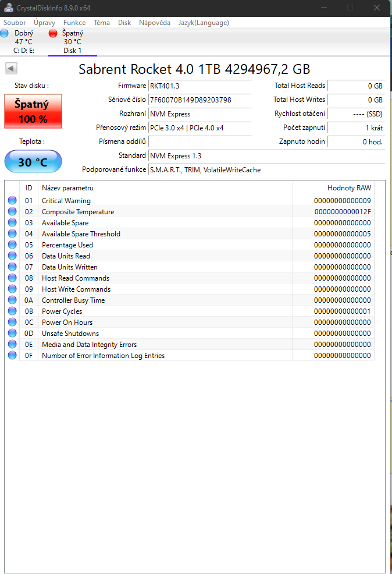392x574 pixels.
Task: Select the Power Cycles parameter name
Action: 62,311
